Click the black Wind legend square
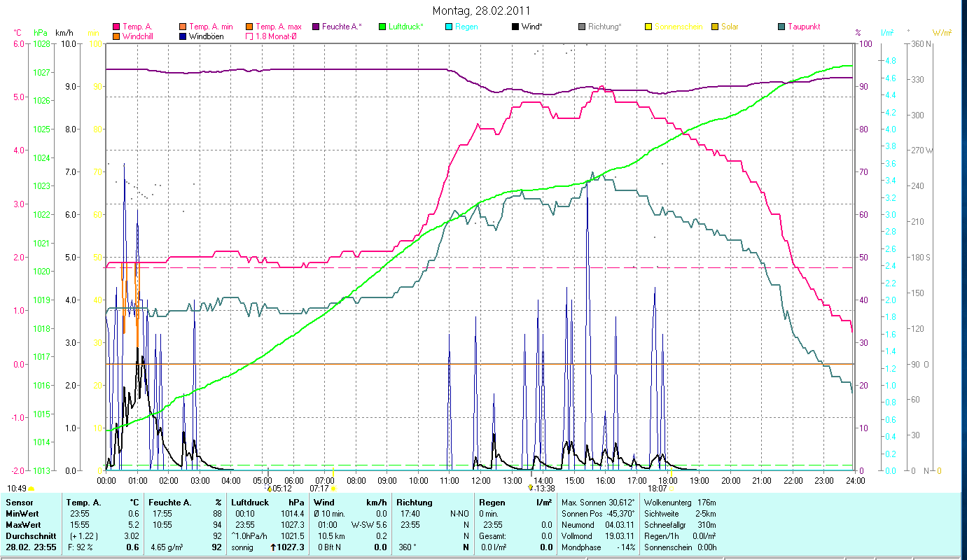The width and height of the screenshot is (967, 560). coord(515,27)
